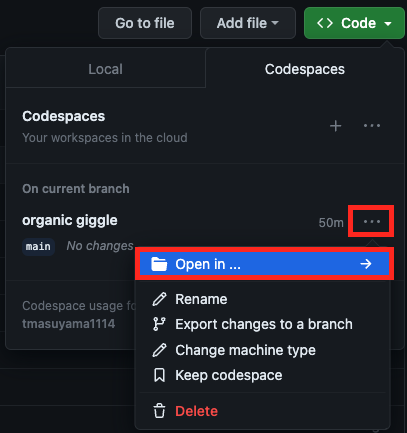407x433 pixels.
Task: Click the branch icon for Export changes
Action: [x=159, y=324]
